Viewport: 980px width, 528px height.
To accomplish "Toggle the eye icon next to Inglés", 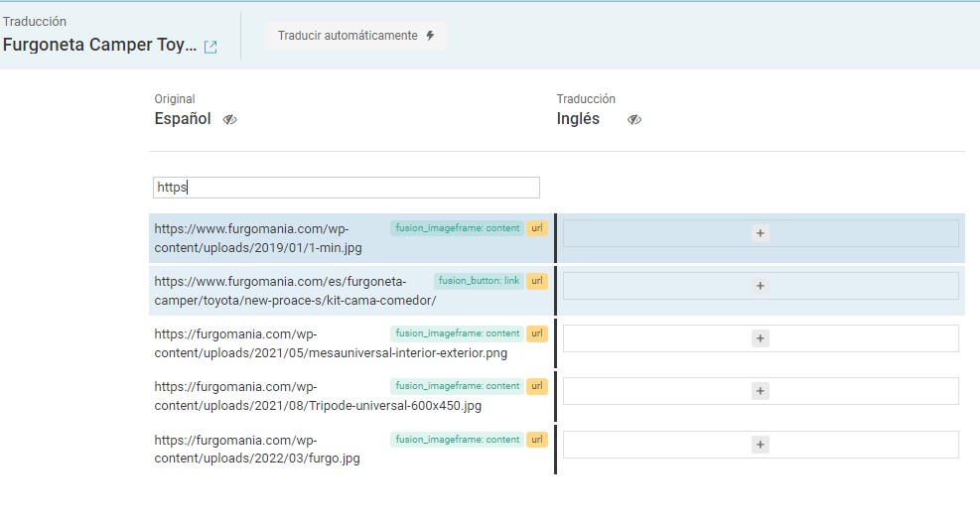I will [x=634, y=119].
